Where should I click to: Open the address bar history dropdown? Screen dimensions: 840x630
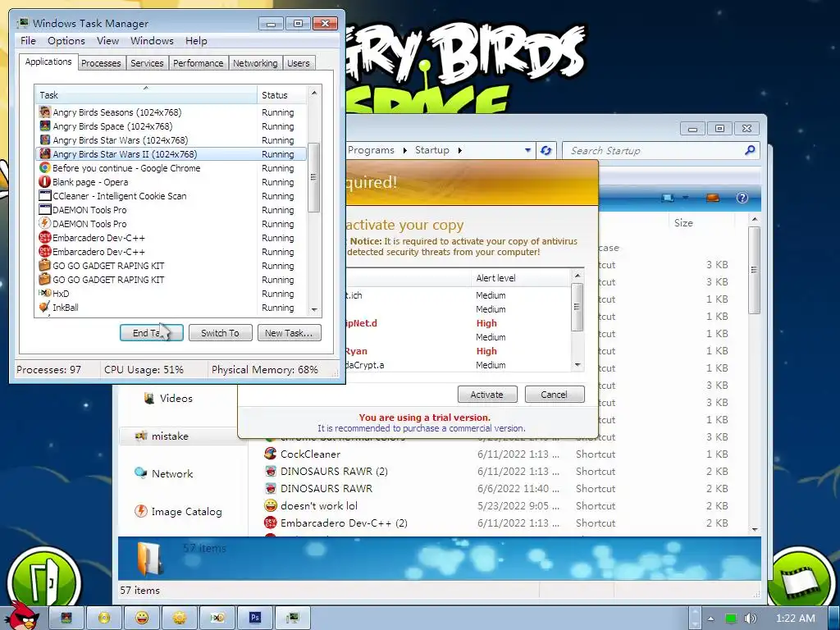click(x=527, y=151)
